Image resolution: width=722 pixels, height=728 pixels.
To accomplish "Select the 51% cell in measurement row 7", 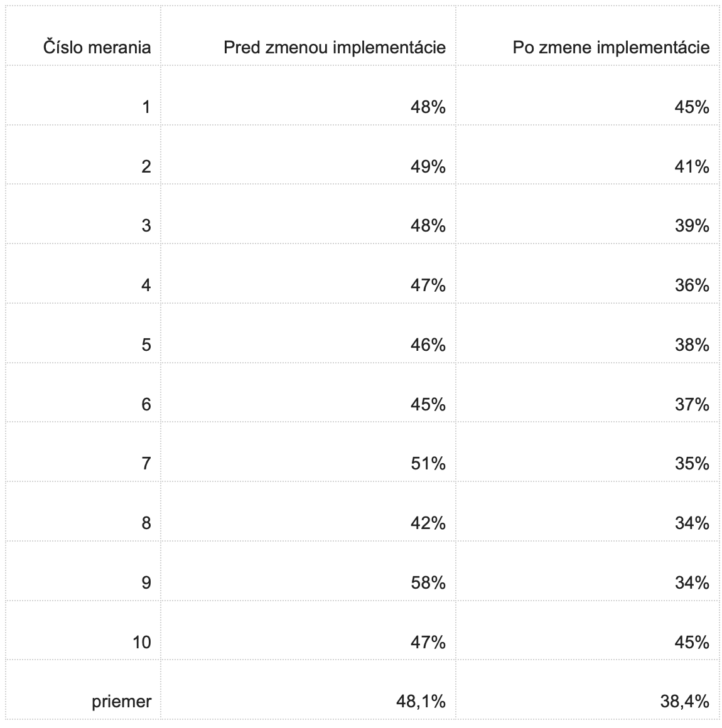I will pos(308,452).
